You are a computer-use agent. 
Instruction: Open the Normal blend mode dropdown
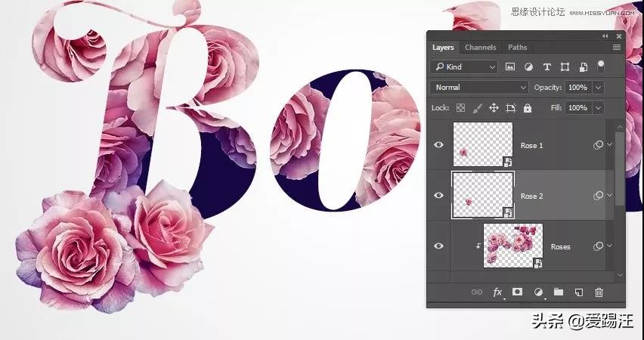point(479,88)
